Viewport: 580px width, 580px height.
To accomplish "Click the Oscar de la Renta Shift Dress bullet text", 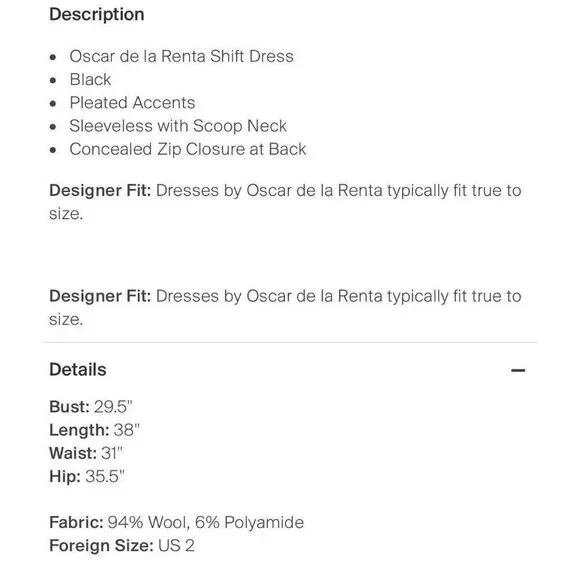I will [x=181, y=56].
